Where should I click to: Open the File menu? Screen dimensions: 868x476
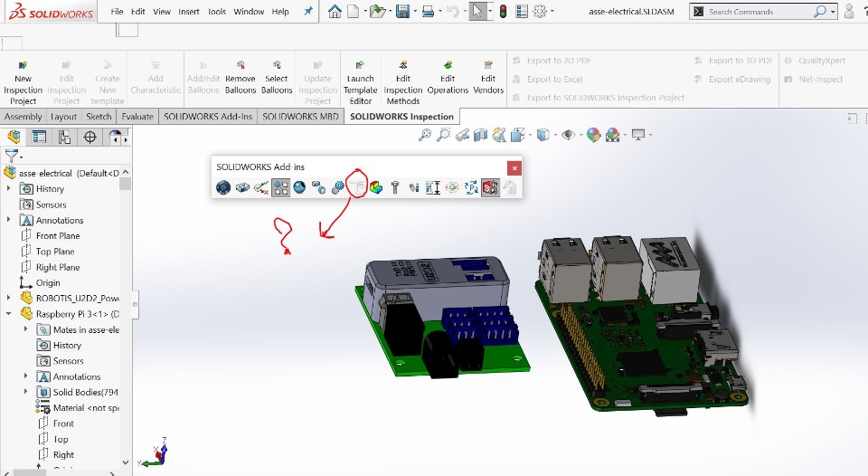[x=117, y=11]
